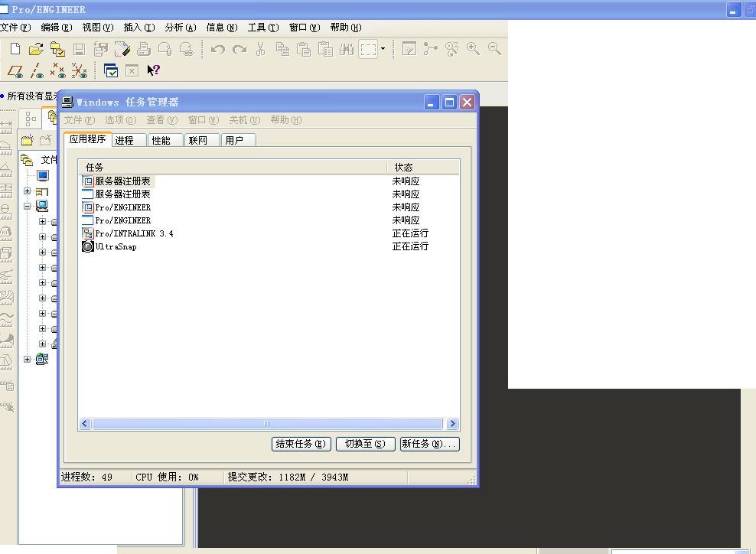This screenshot has width=756, height=554.
Task: Select the desktop monitor icon in tree
Action: pyautogui.click(x=42, y=175)
